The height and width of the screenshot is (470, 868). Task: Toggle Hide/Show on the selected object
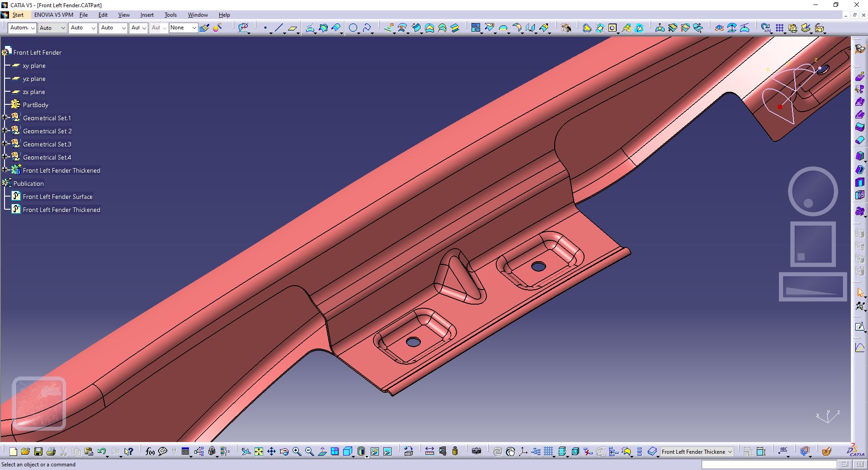coord(375,451)
